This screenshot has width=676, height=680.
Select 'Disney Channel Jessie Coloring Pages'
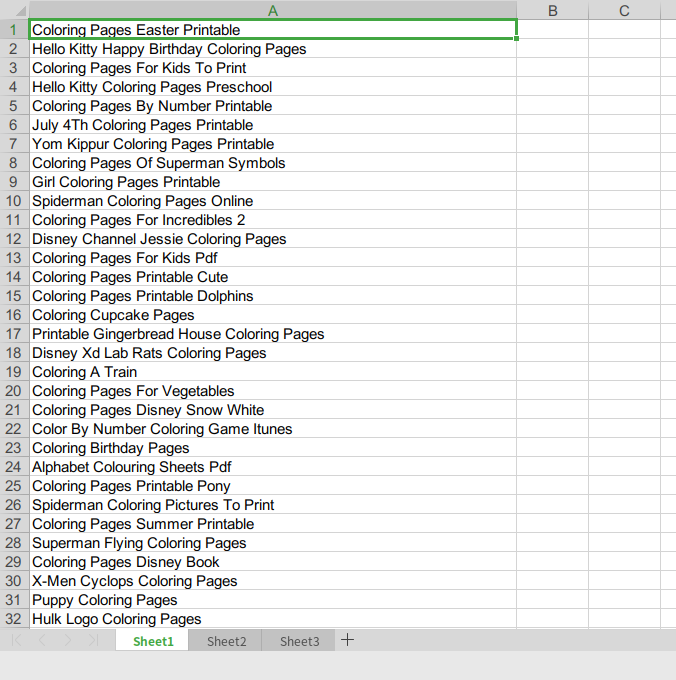click(x=273, y=239)
